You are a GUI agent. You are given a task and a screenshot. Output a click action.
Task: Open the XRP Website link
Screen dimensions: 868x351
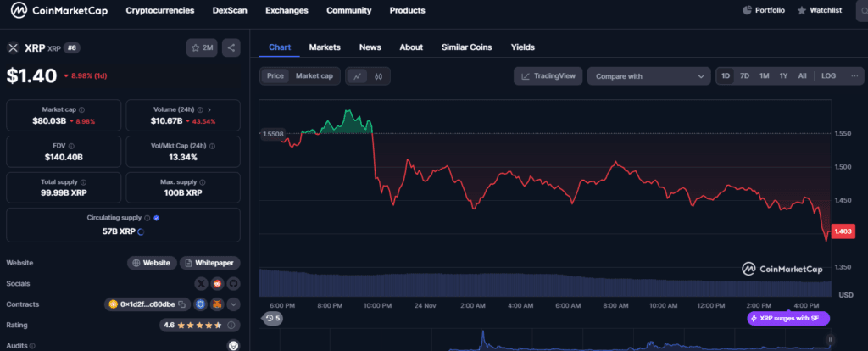[153, 263]
